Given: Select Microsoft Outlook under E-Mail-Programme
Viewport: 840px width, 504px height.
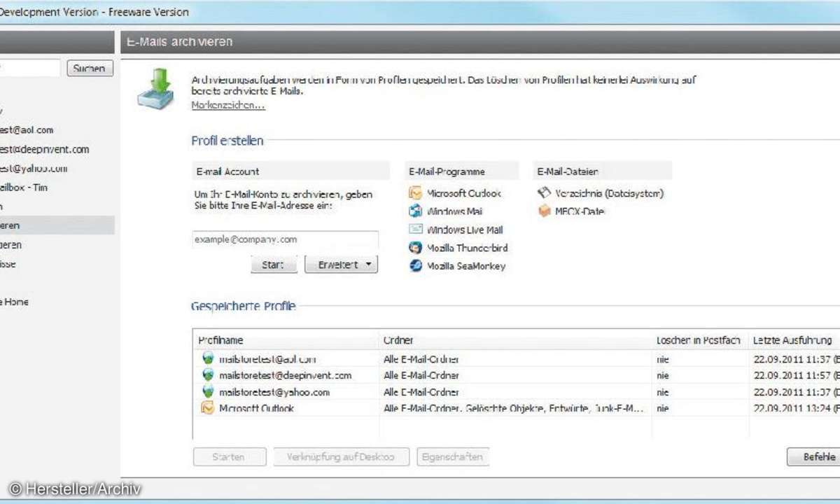Looking at the screenshot, I should [464, 193].
